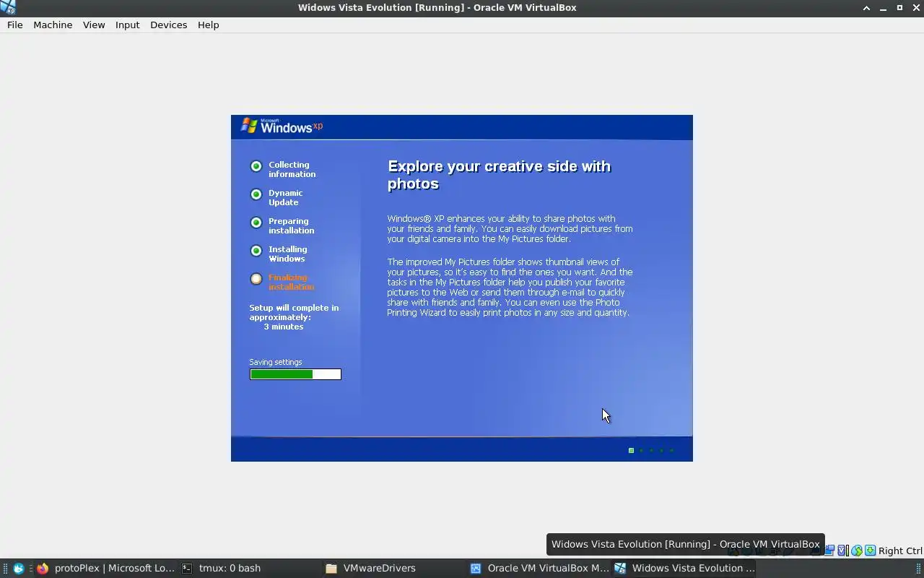The height and width of the screenshot is (578, 924).
Task: Open the Help menu
Action: coord(208,25)
